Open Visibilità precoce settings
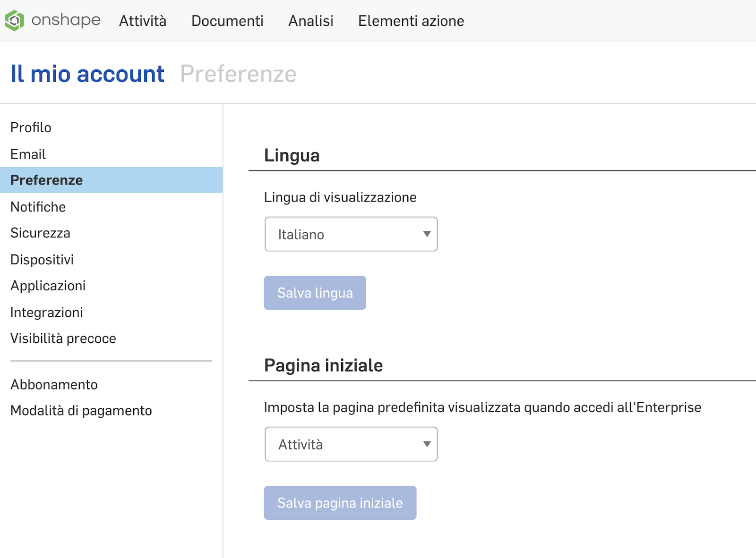Screen dimensions: 756x558 [63, 338]
